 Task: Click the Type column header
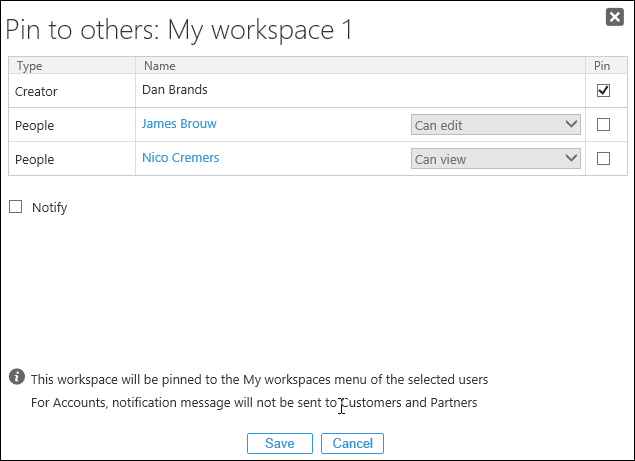[30, 66]
